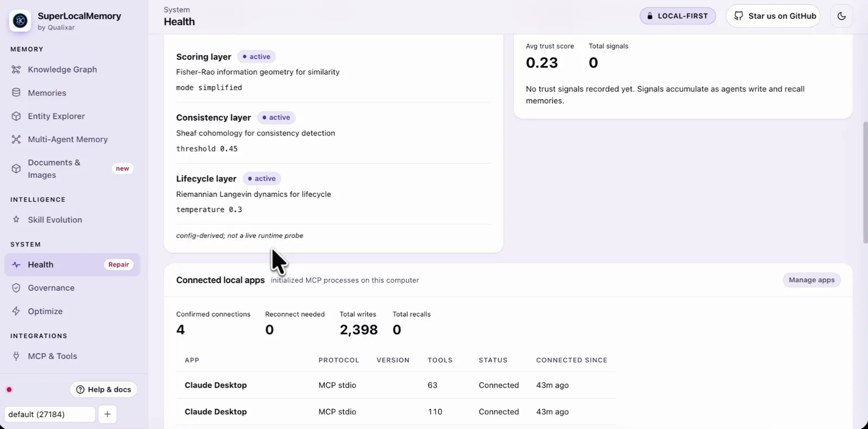Click the new badge on Documents
868x429 pixels.
[123, 169]
